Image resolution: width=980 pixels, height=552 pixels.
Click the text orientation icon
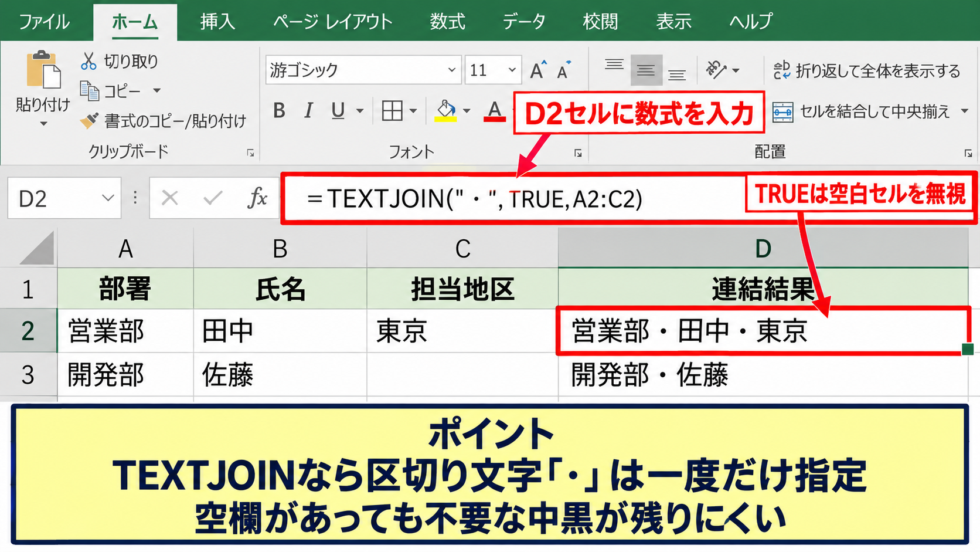(716, 70)
